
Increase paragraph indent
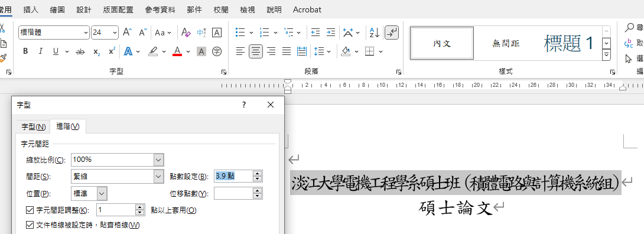coord(331,32)
